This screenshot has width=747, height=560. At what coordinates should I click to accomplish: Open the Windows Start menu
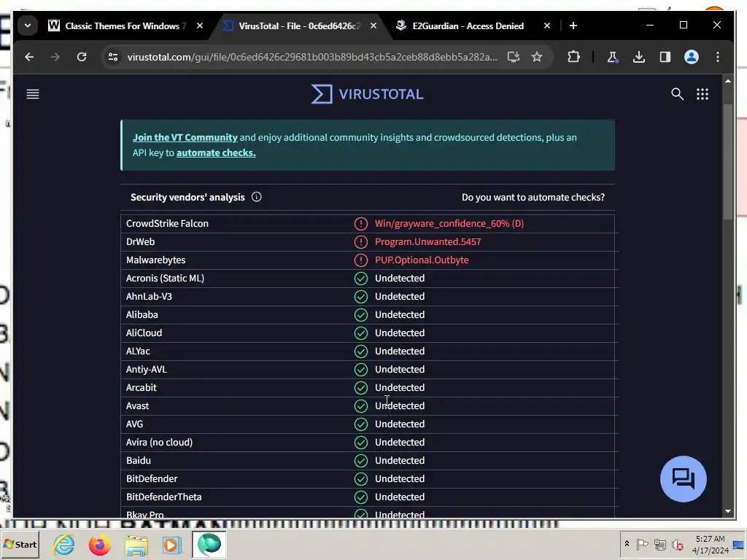point(20,544)
